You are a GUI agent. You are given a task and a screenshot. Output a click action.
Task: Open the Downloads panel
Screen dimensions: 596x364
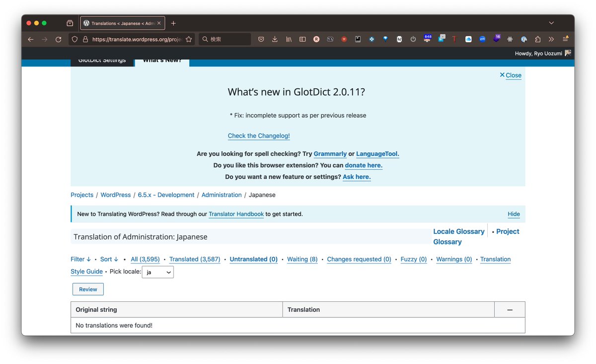pyautogui.click(x=275, y=39)
